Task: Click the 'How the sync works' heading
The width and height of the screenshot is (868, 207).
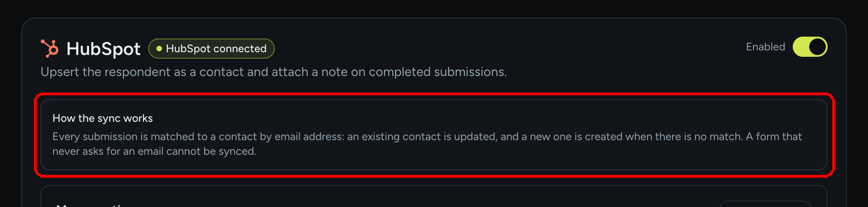Action: point(102,118)
